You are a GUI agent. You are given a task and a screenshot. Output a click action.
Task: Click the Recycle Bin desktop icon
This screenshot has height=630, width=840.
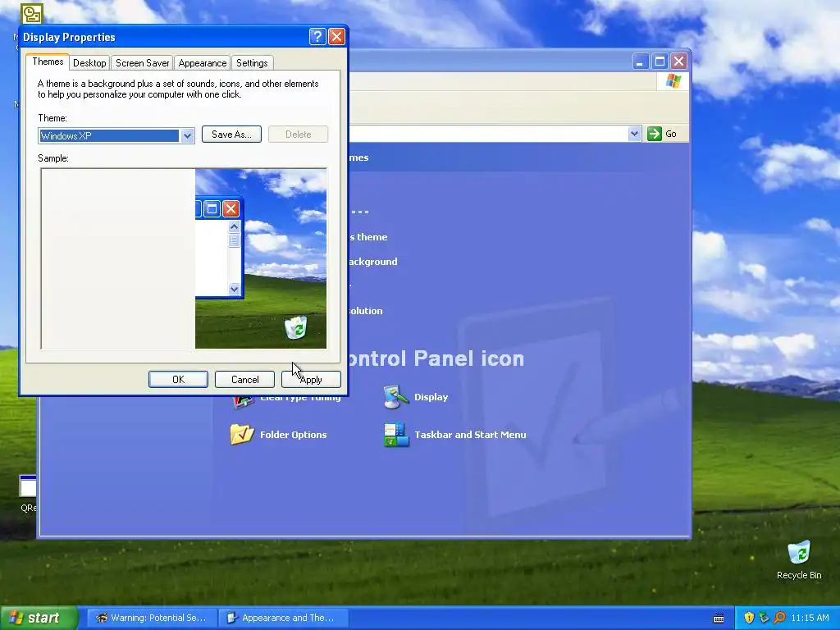799,553
